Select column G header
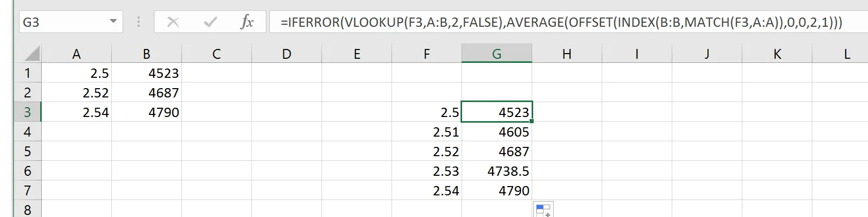 point(497,54)
